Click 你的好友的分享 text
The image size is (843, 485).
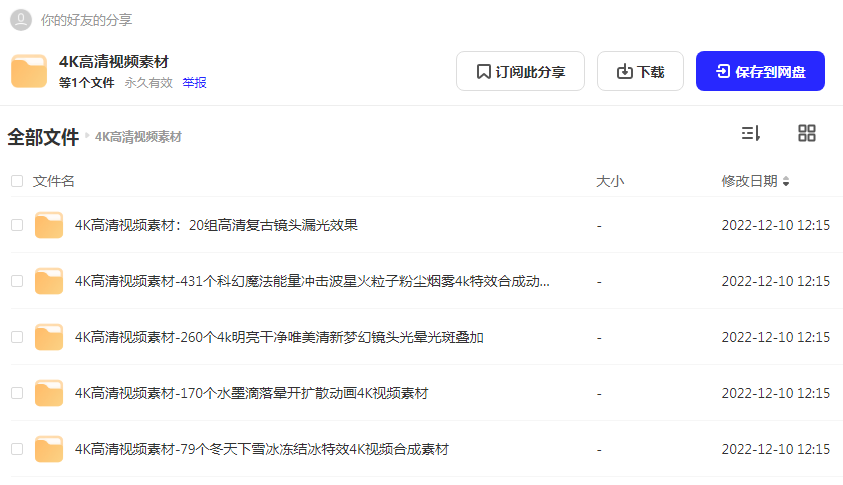[86, 20]
